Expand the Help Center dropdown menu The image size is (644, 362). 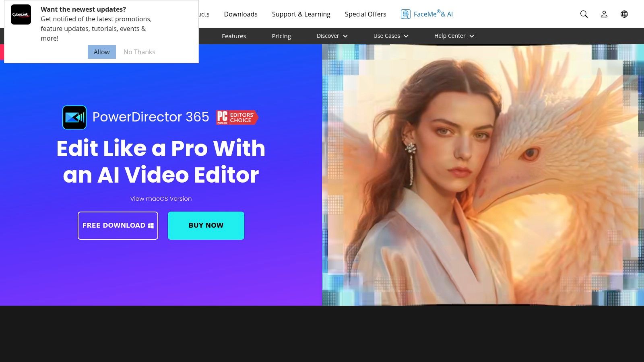[x=454, y=36]
